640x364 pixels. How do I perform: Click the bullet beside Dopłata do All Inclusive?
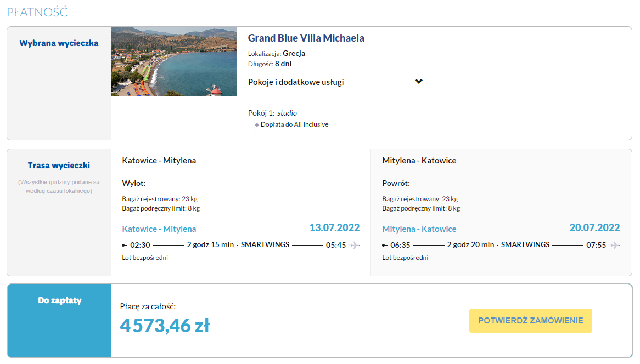(256, 125)
